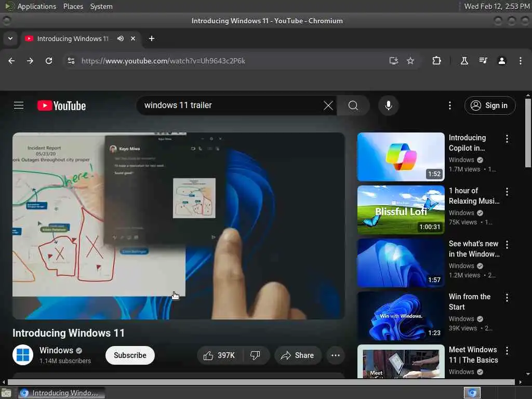Open the 1:57 Windows bloom thumbnail
532x399 pixels.
tap(401, 262)
